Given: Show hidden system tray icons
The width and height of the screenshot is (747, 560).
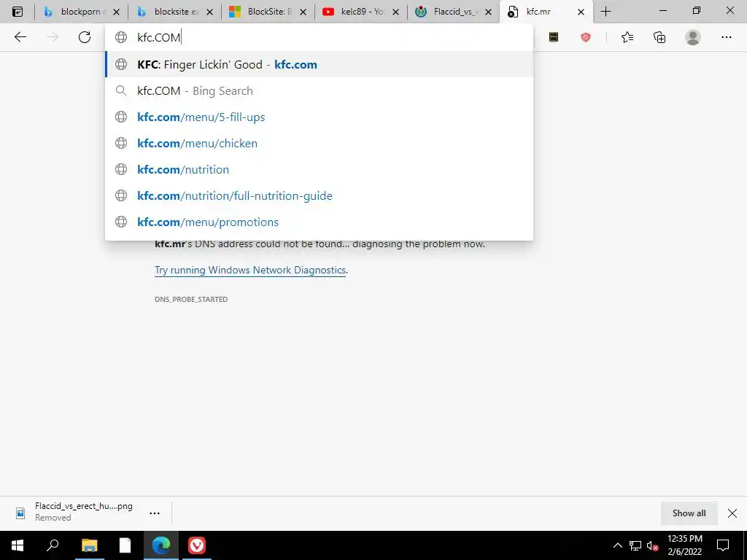Looking at the screenshot, I should (617, 545).
